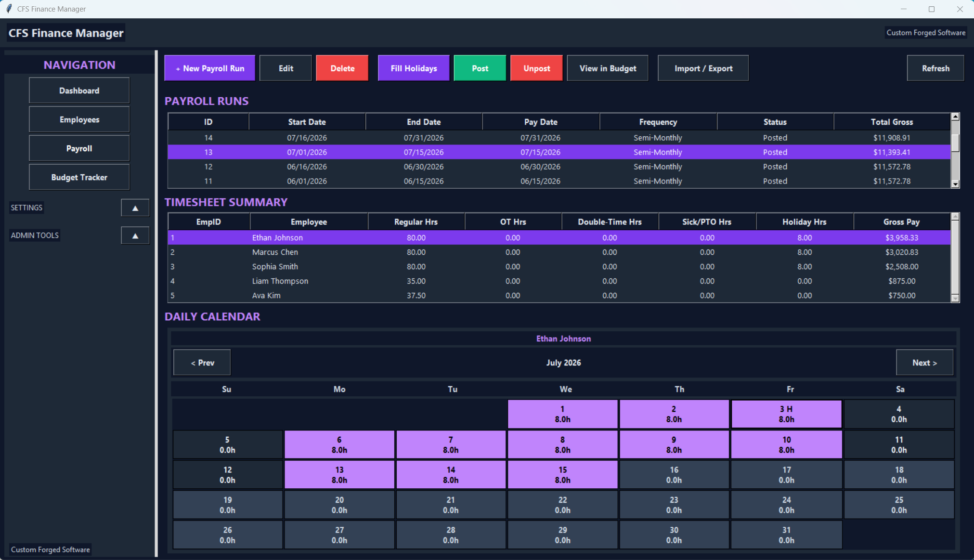Click Custom Forged Software header label
Viewport: 974px width, 560px height.
tap(926, 33)
